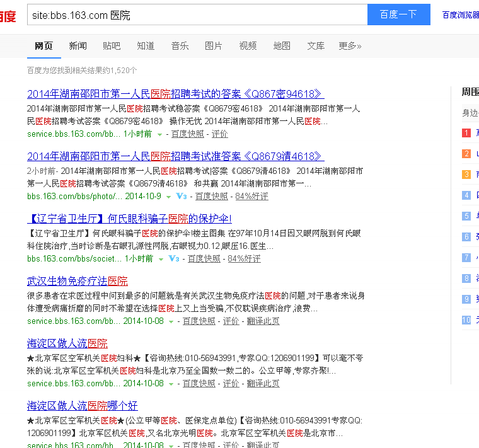
Task: Switch to the 音乐 tab
Action: 180,46
